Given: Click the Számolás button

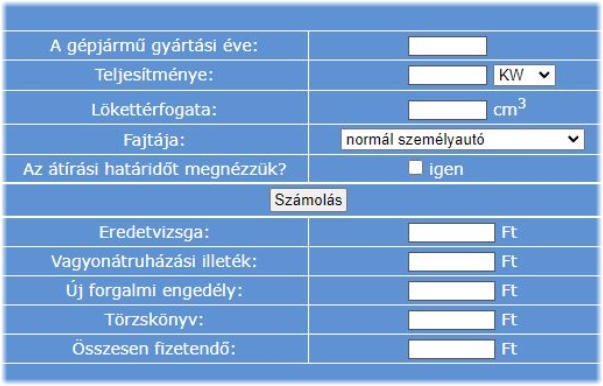Looking at the screenshot, I should [308, 200].
